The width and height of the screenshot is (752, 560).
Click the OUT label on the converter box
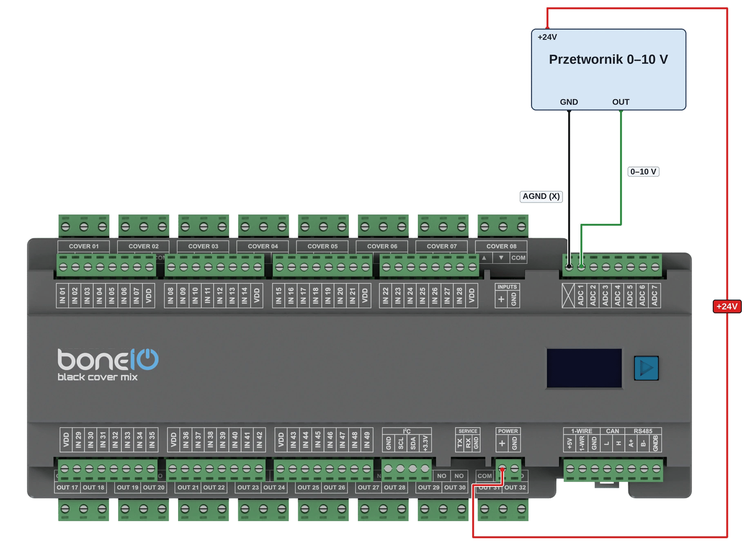[621, 102]
